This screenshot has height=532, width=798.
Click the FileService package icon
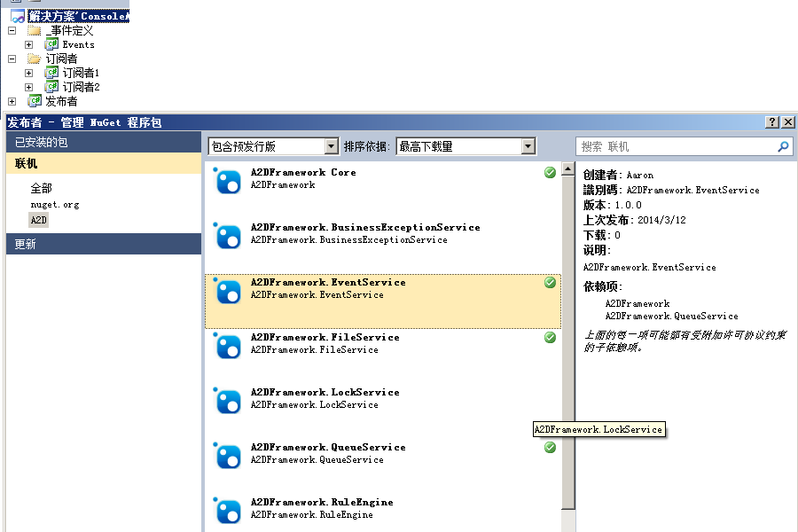click(227, 346)
